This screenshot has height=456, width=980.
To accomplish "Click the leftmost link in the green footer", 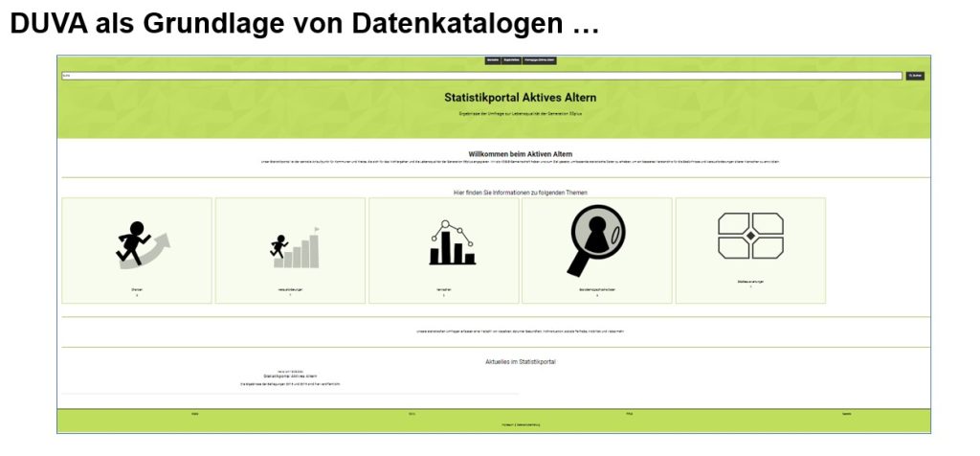I will pos(194,414).
